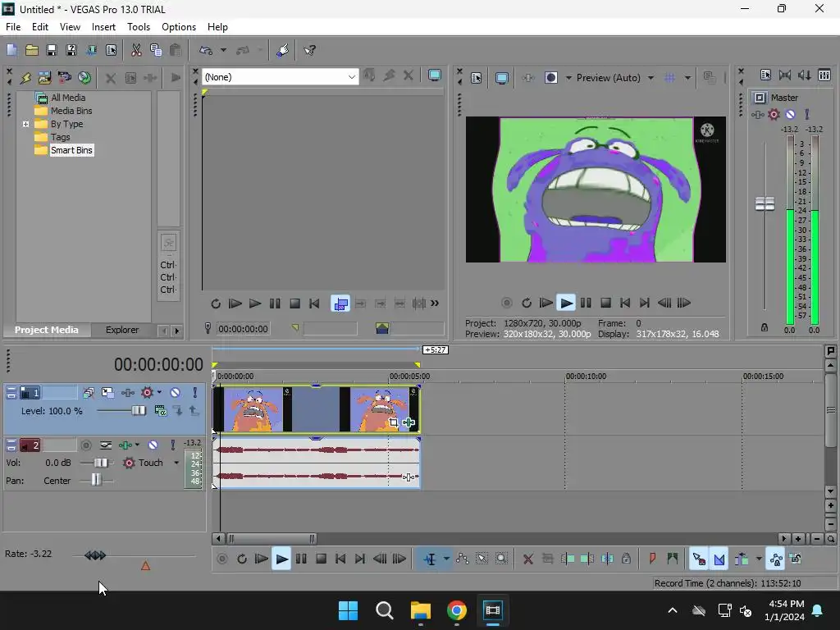This screenshot has width=840, height=630.
Task: Open the Edit menu
Action: coord(39,27)
